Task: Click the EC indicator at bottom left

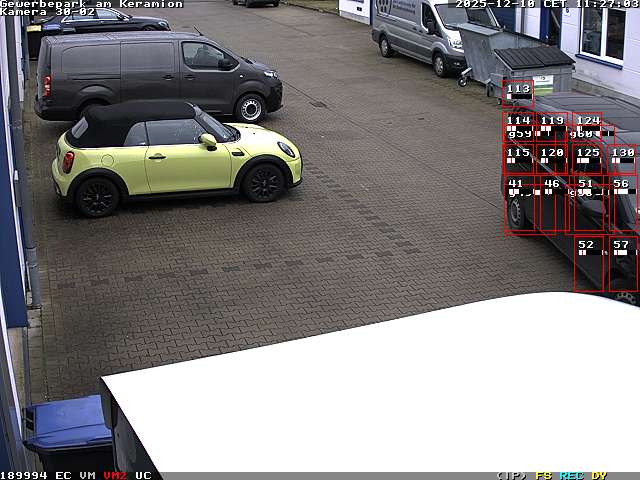Action: 63,475
